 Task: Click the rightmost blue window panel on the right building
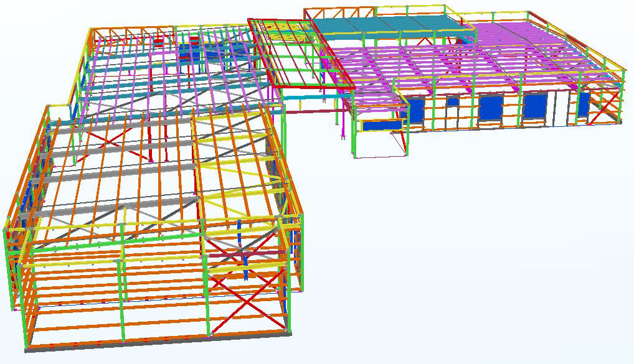click(584, 104)
